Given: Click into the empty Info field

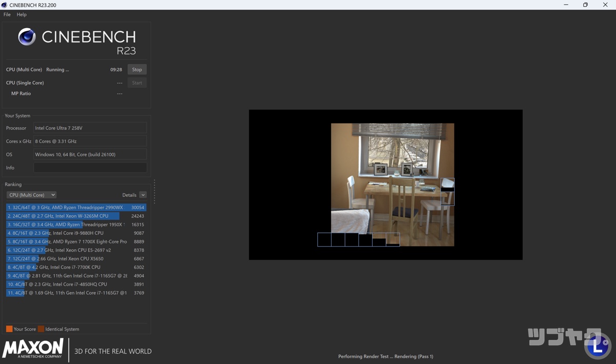Looking at the screenshot, I should (x=90, y=168).
